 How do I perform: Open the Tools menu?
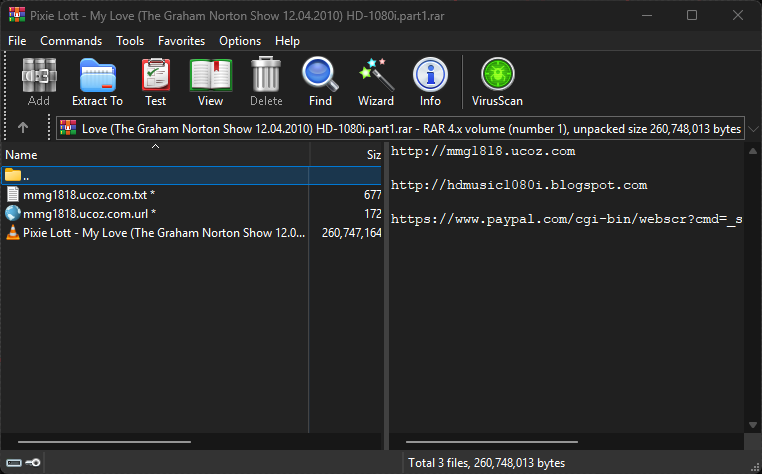130,41
